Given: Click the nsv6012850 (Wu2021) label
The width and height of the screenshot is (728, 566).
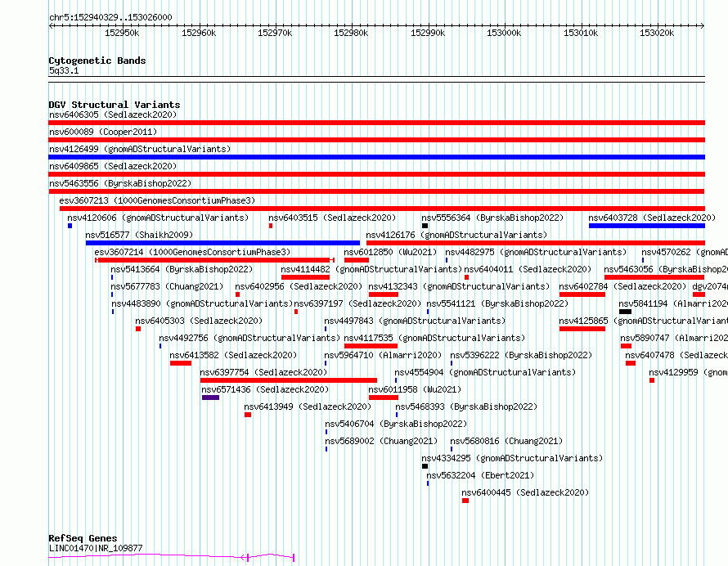Looking at the screenshot, I should [x=390, y=252].
